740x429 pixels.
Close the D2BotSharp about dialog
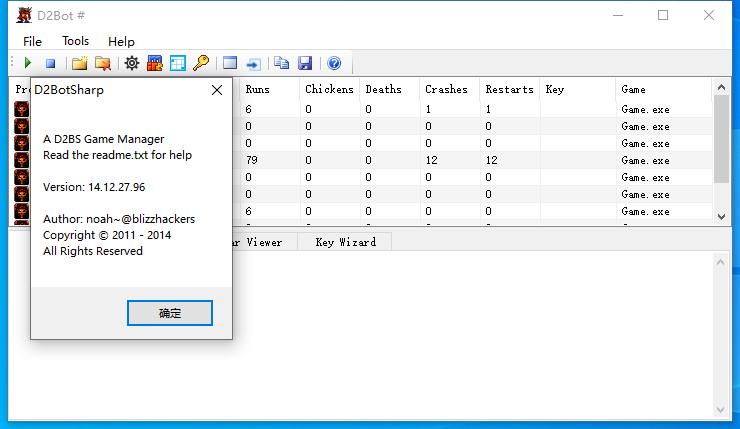[216, 90]
